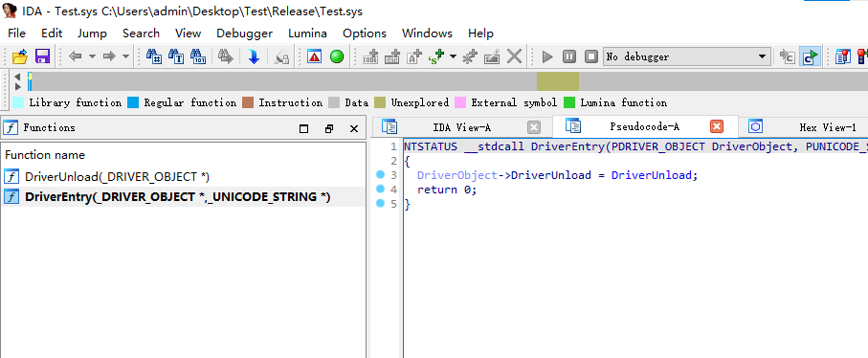Open the Edit menu
Viewport: 868px width, 358px height.
52,34
